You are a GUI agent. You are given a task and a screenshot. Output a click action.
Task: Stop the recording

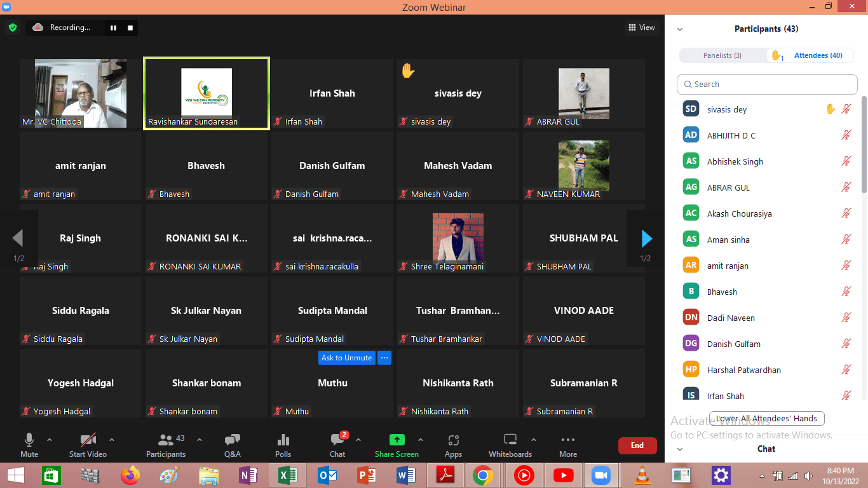pos(130,27)
